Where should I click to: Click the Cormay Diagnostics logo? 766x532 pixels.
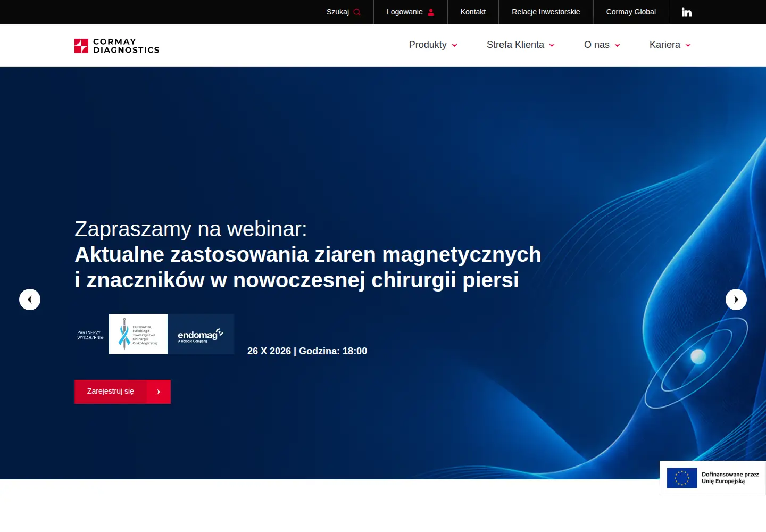pos(117,46)
